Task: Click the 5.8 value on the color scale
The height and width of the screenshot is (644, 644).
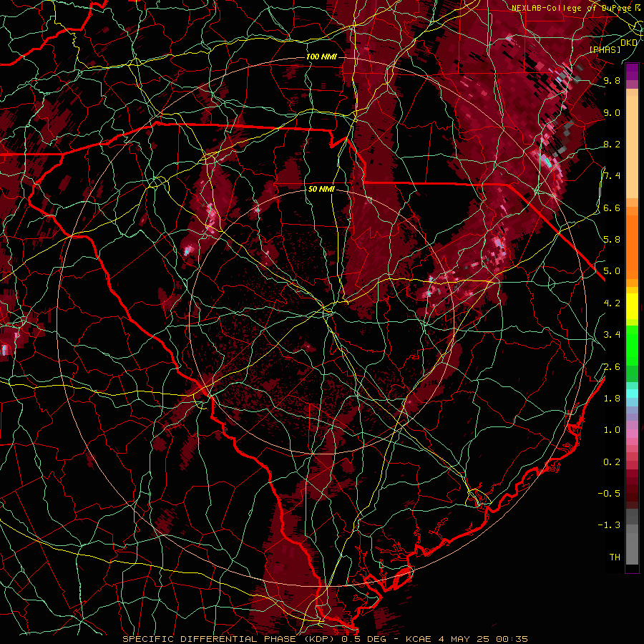Action: [x=612, y=239]
